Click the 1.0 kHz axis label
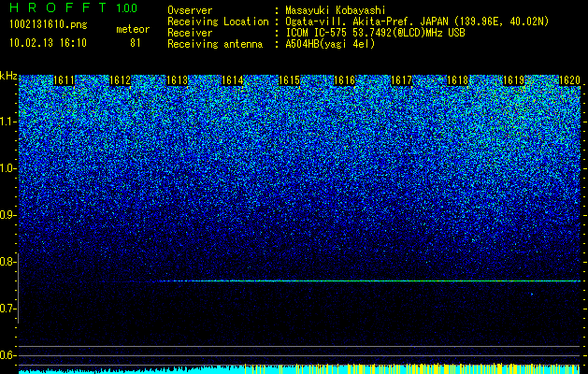The image size is (588, 374). 7,168
